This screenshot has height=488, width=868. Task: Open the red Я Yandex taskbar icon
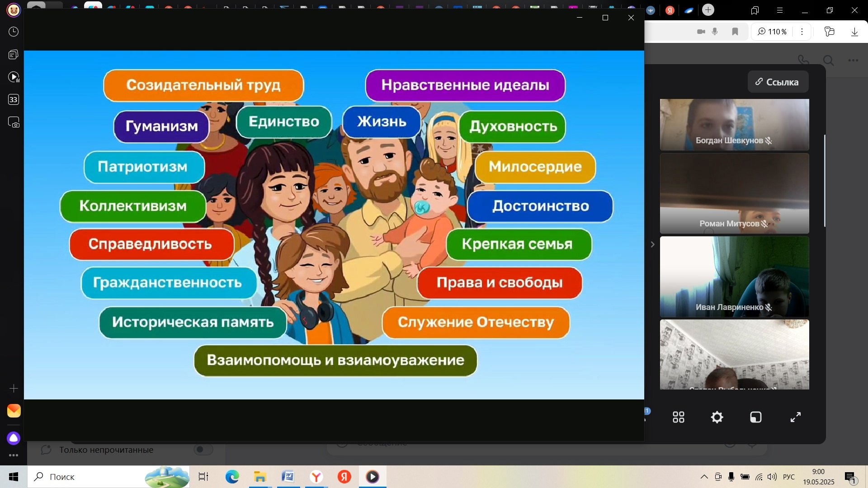coord(344,477)
